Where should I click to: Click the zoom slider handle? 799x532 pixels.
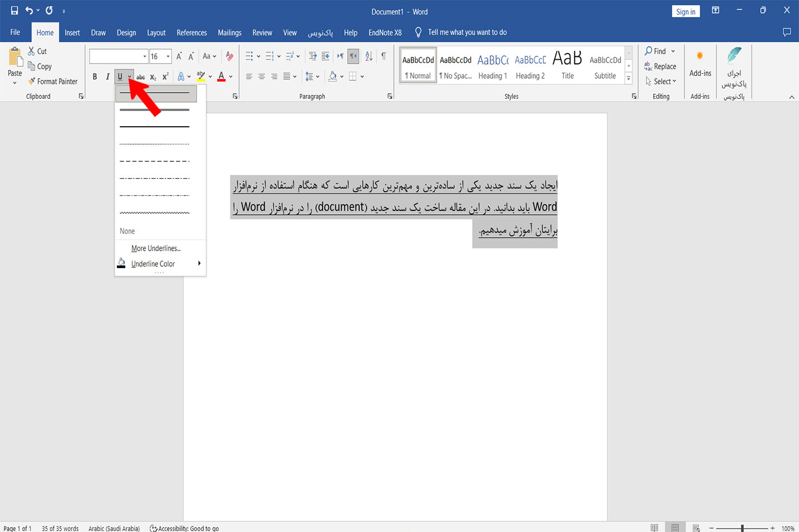tap(742, 528)
